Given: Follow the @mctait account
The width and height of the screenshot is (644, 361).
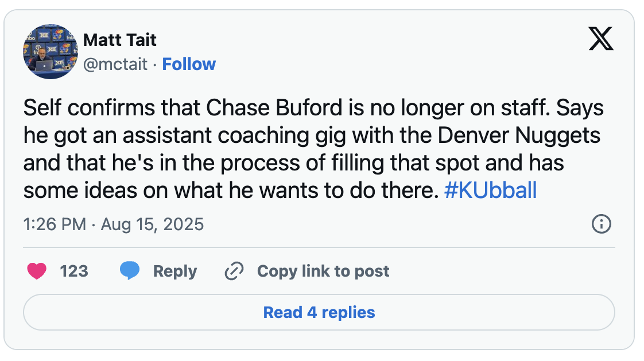Looking at the screenshot, I should tap(189, 64).
